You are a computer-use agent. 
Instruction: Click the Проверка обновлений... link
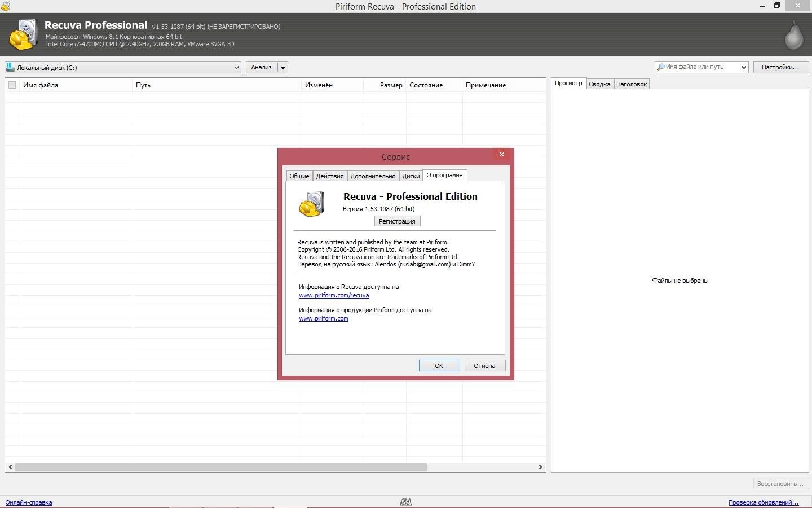(764, 502)
